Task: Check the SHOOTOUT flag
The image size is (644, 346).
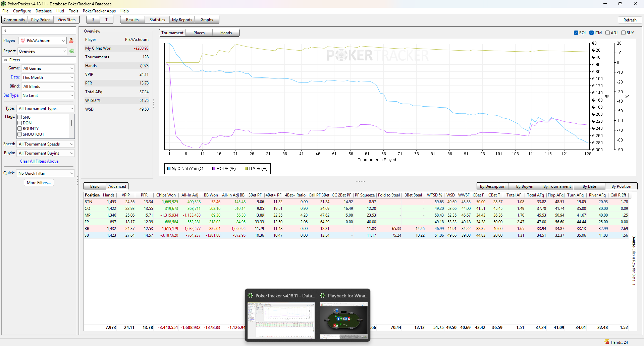Action: [20, 134]
